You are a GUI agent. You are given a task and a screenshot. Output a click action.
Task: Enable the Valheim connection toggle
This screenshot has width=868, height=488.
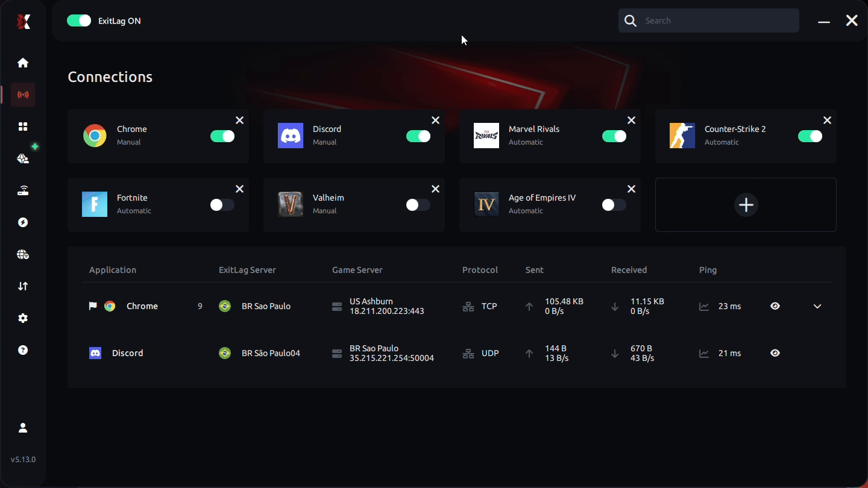point(418,205)
